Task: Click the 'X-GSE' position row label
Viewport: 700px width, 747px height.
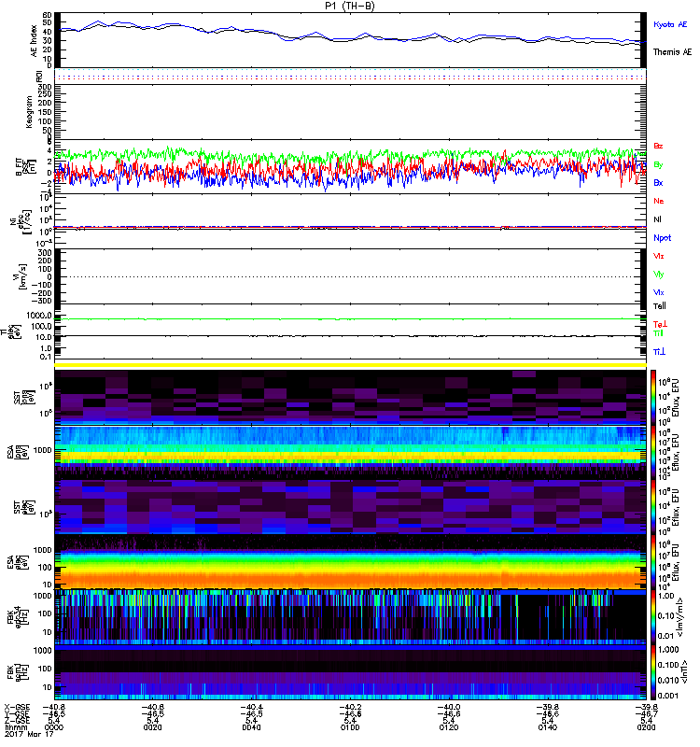Action: (x=17, y=707)
